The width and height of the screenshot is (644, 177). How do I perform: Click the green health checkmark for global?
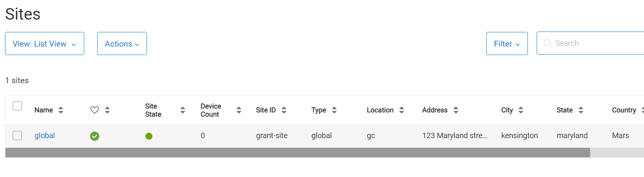(95, 136)
